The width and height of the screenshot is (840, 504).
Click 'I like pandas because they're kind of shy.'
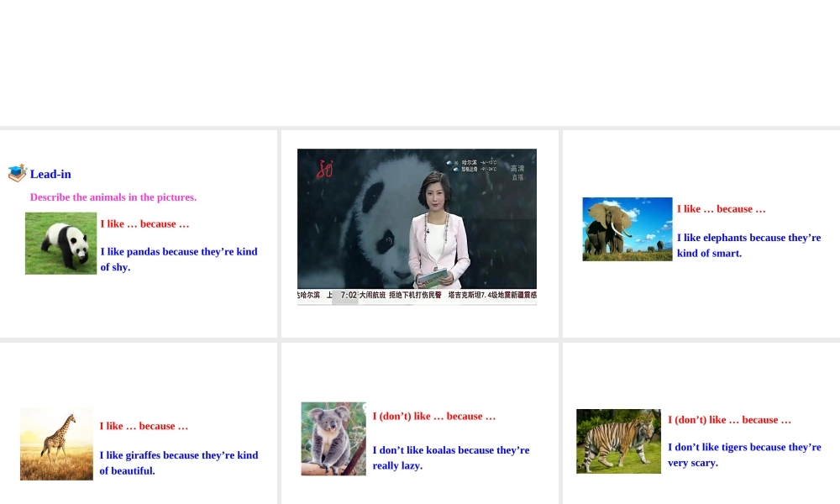coord(179,260)
